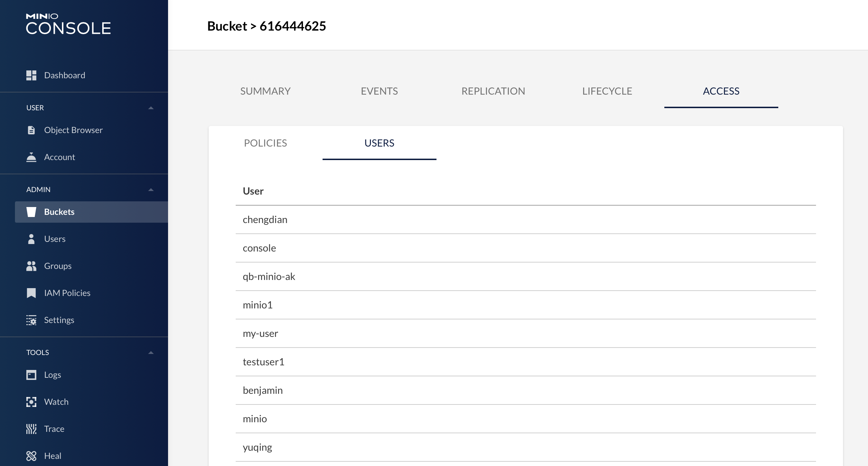The image size is (868, 466).
Task: Select the LIFECYCLE tab
Action: pyautogui.click(x=607, y=91)
